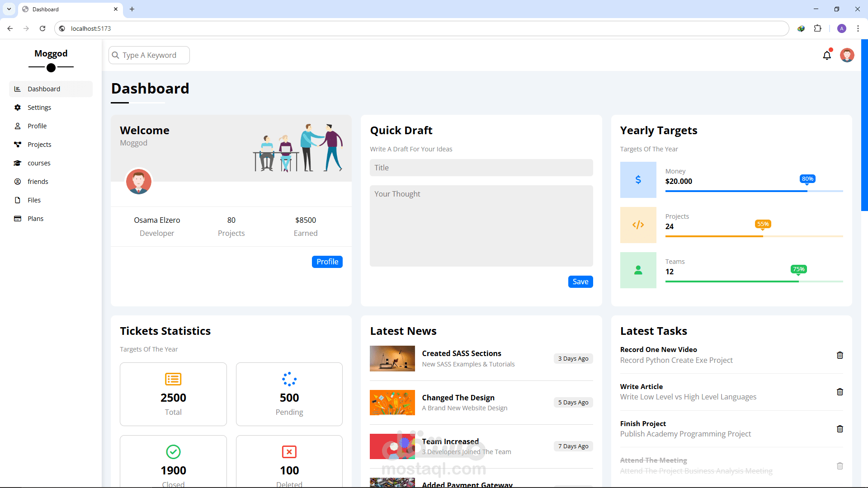Click the 5 Days Ago label
This screenshot has width=868, height=488.
573,402
